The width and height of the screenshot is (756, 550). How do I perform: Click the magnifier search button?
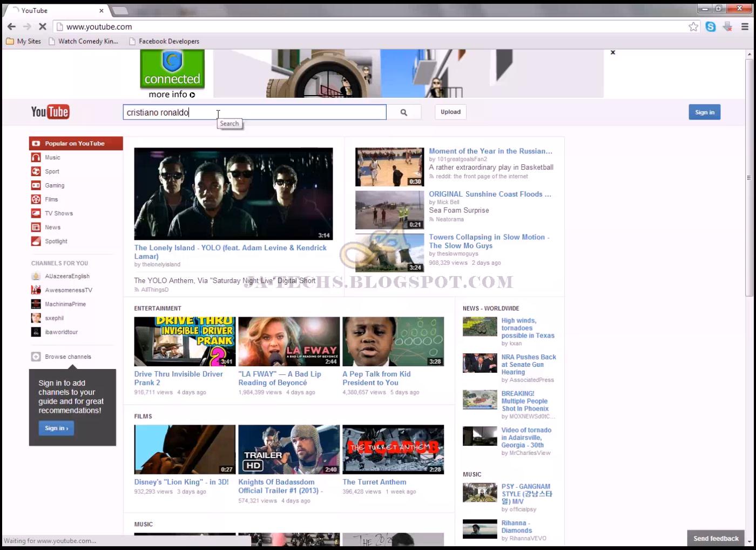(x=403, y=112)
